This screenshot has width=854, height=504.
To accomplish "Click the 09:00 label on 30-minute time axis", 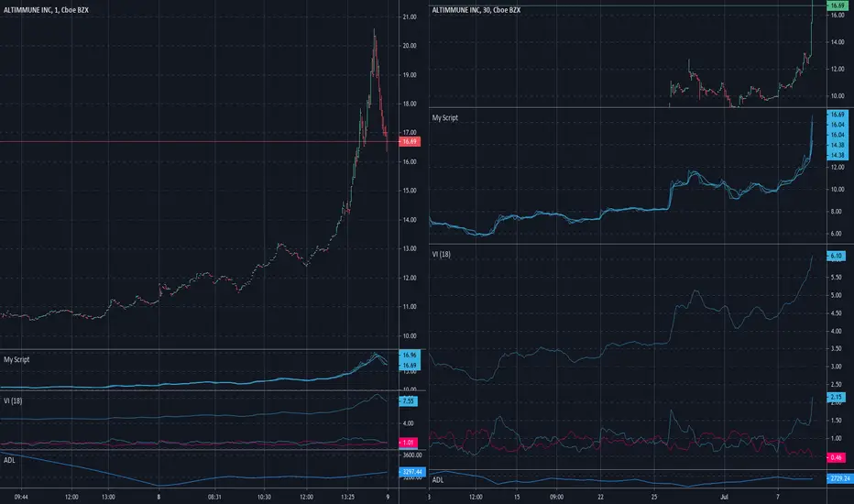I will pos(556,497).
